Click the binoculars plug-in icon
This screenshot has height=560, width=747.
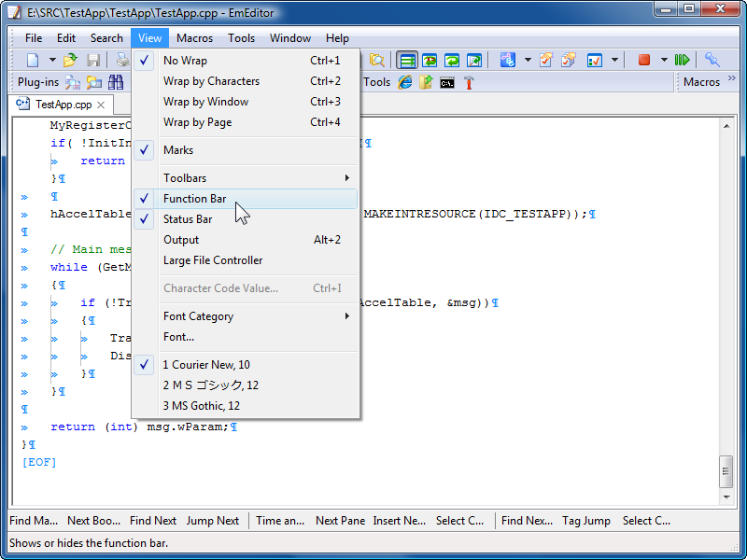(116, 82)
